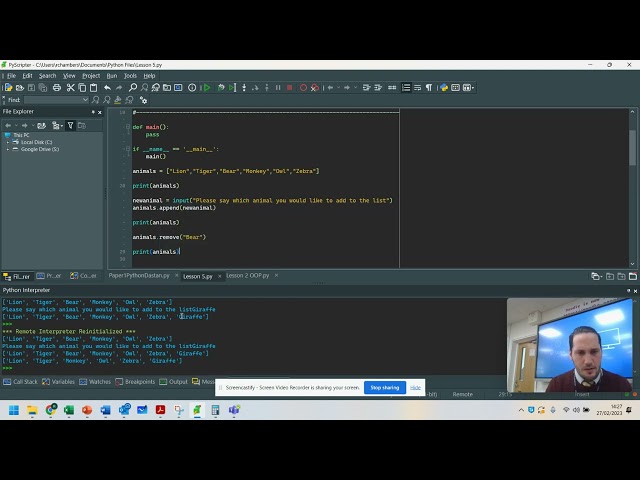Image resolution: width=640 pixels, height=480 pixels.
Task: Show the Variables panel tab
Action: 58,382
